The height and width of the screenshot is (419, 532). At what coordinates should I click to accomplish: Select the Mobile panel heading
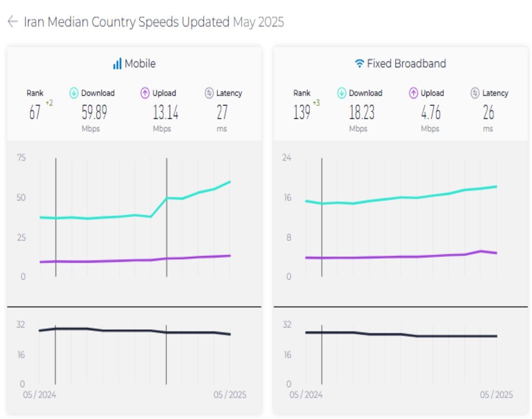(140, 64)
